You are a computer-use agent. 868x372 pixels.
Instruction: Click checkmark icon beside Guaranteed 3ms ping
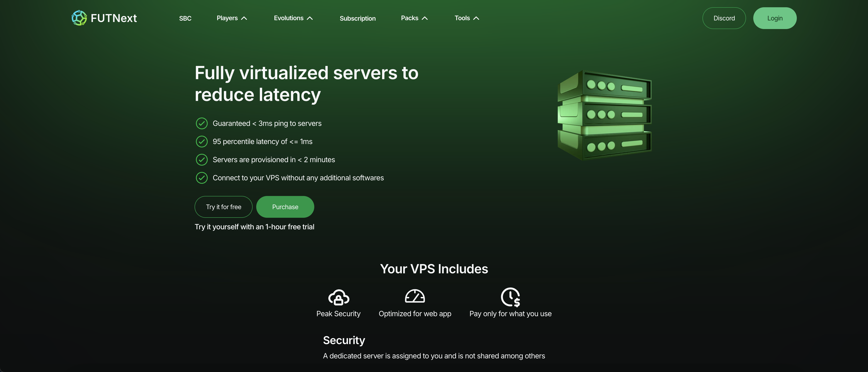tap(202, 123)
